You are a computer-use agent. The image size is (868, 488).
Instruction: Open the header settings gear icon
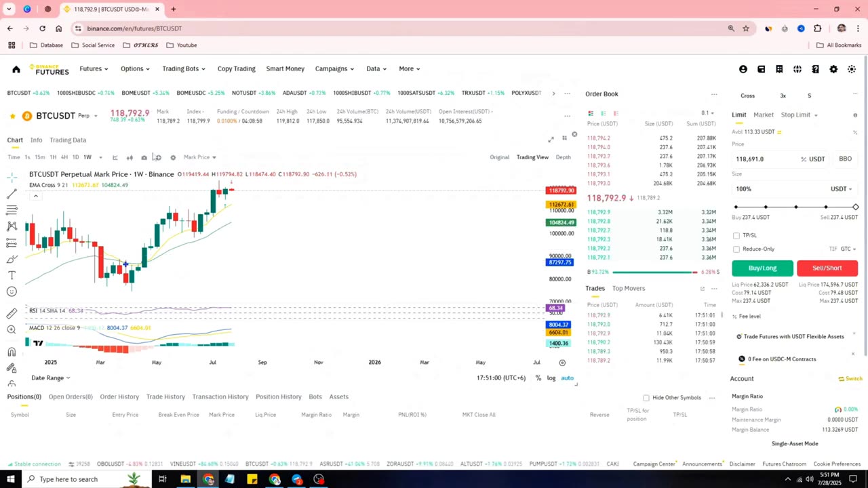click(833, 69)
